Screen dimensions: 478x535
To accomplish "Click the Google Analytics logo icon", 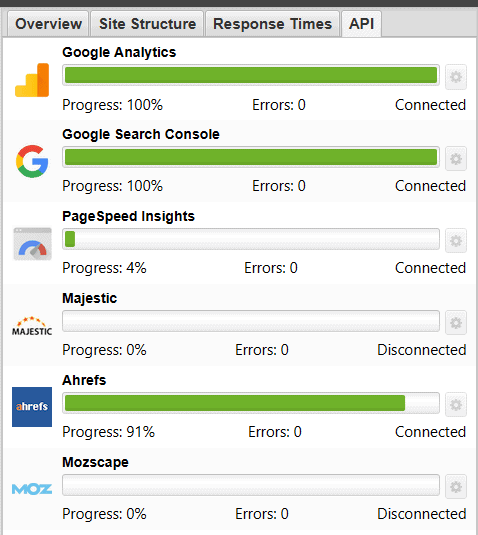I will coord(32,80).
